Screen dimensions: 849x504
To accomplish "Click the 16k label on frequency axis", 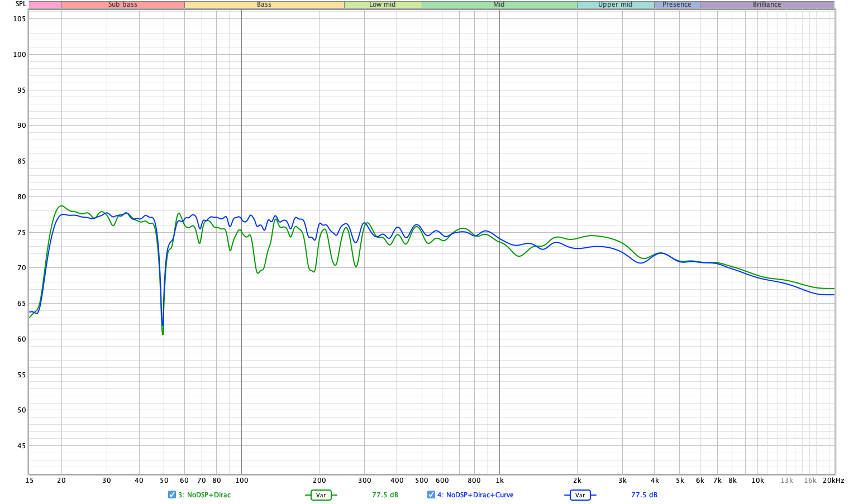I will [810, 481].
